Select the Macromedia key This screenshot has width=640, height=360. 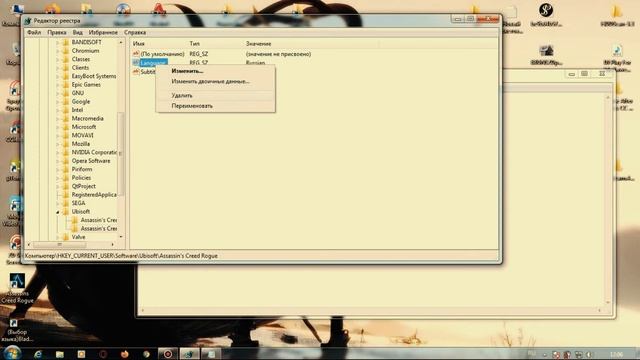(x=87, y=118)
